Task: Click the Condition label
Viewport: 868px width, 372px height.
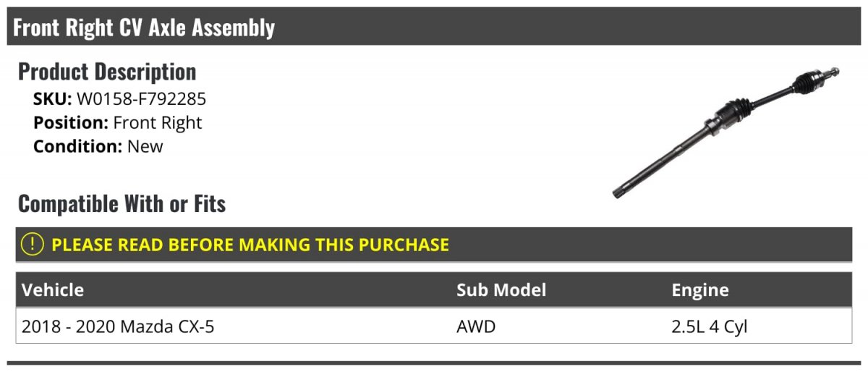Action: (77, 146)
